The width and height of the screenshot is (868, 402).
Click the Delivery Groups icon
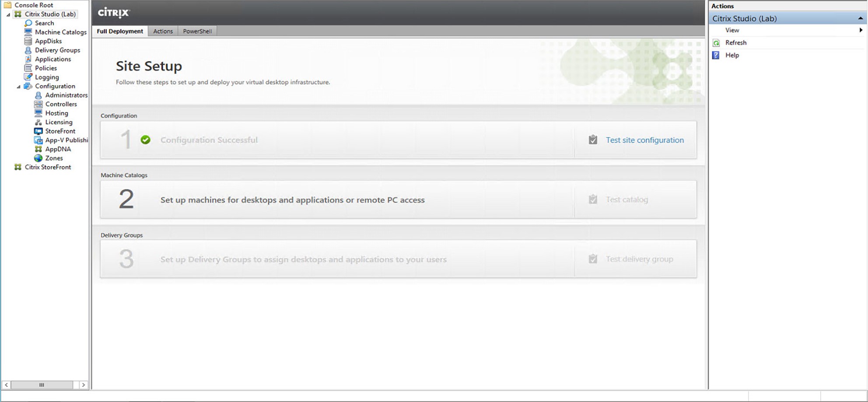pyautogui.click(x=28, y=50)
